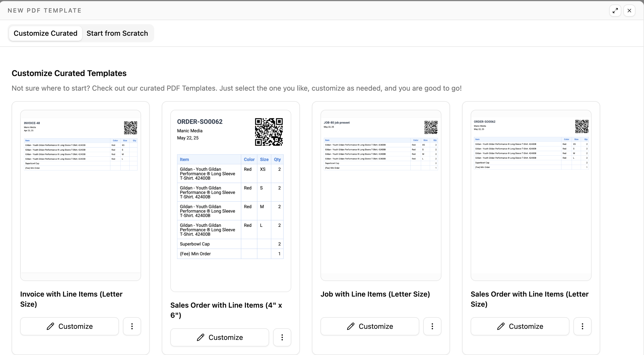
Task: Select the INVOICE-48 preview thumbnail
Action: pyautogui.click(x=81, y=195)
